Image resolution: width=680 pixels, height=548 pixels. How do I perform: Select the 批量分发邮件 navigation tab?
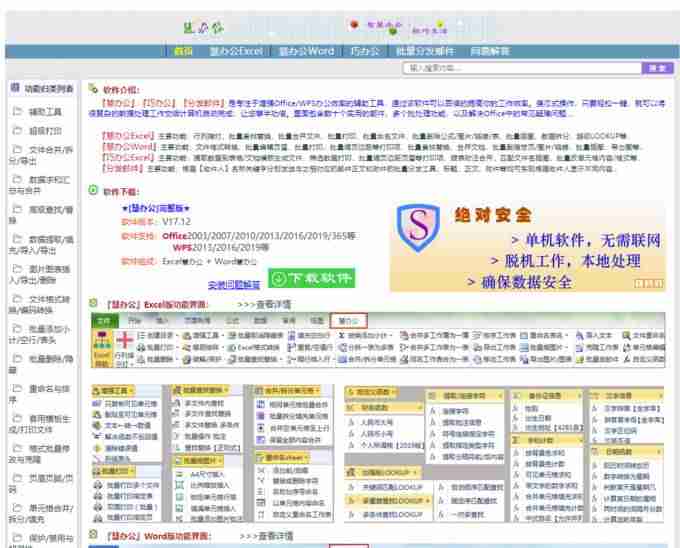click(425, 51)
